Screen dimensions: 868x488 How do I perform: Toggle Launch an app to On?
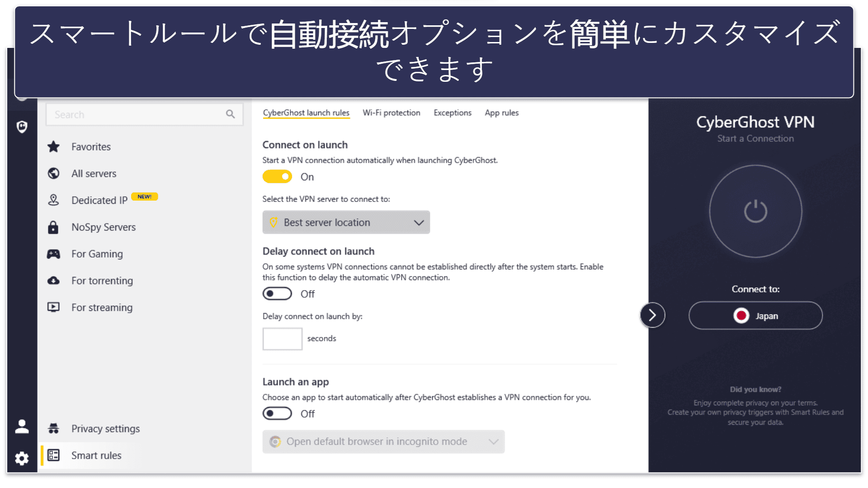tap(277, 413)
